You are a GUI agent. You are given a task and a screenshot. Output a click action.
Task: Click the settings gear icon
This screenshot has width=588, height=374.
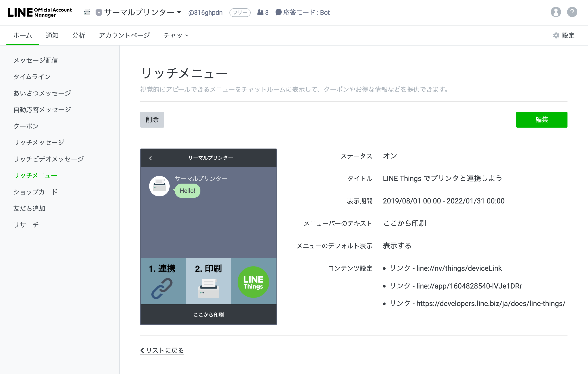(556, 35)
